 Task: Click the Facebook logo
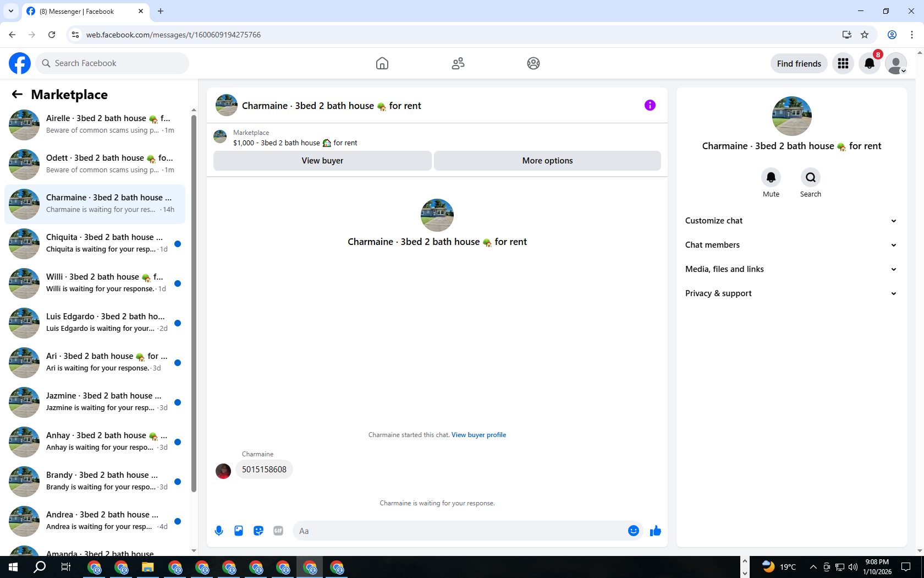pos(20,63)
